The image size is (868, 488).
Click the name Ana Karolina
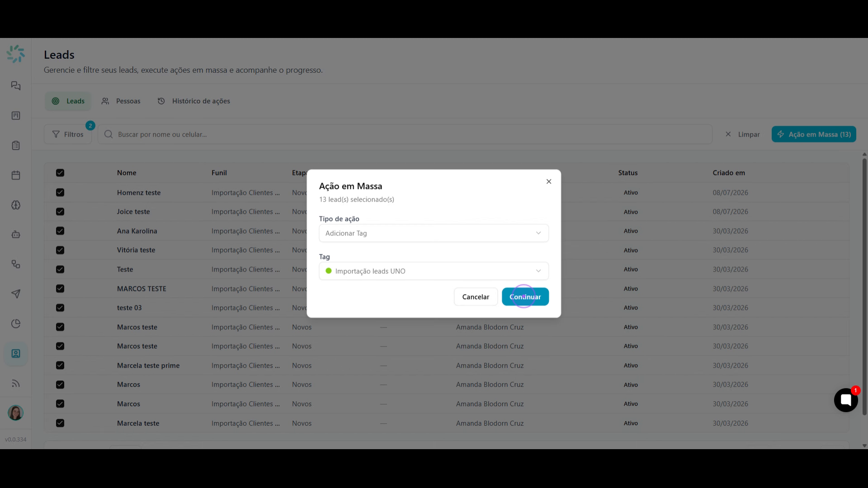(137, 231)
